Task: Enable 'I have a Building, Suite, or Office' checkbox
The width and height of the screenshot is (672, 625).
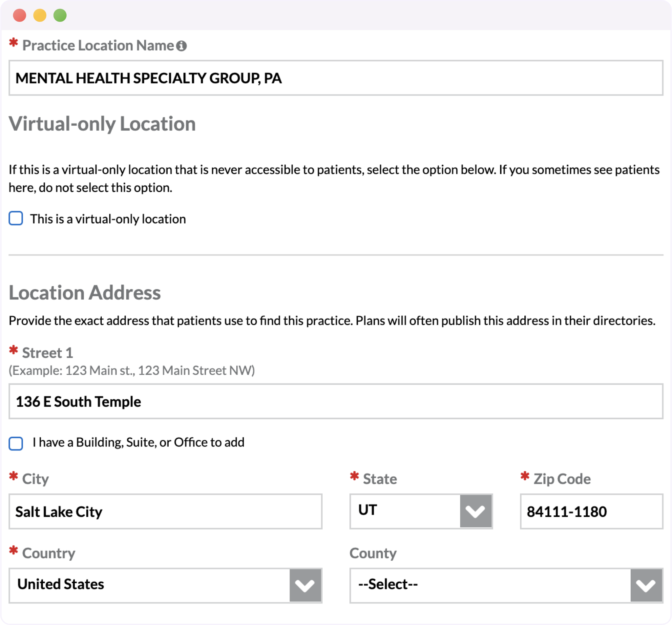Action: point(16,443)
